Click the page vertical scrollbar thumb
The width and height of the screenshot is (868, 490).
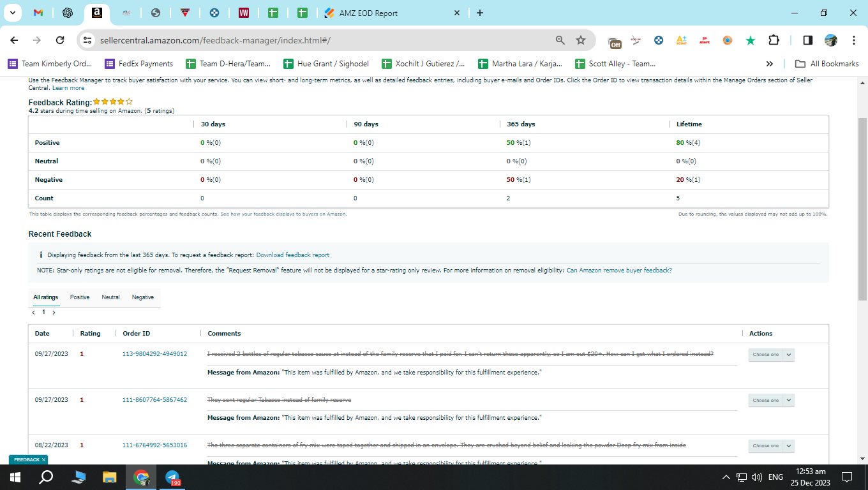pos(862,209)
